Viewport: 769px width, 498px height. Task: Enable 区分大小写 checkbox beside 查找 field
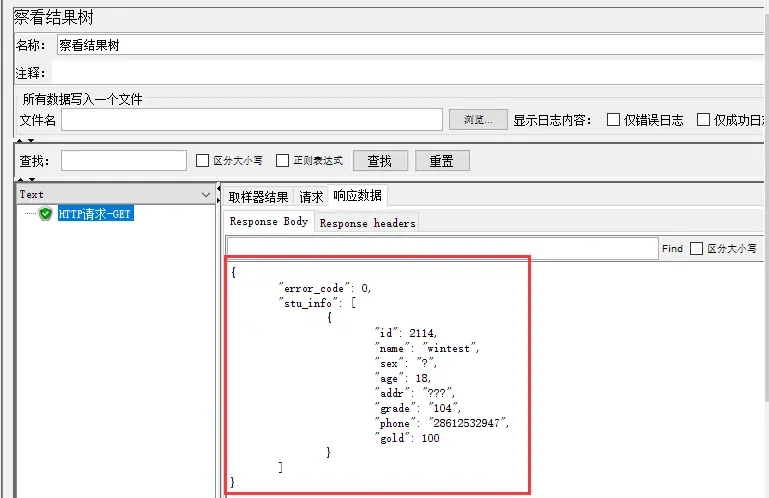[x=203, y=160]
